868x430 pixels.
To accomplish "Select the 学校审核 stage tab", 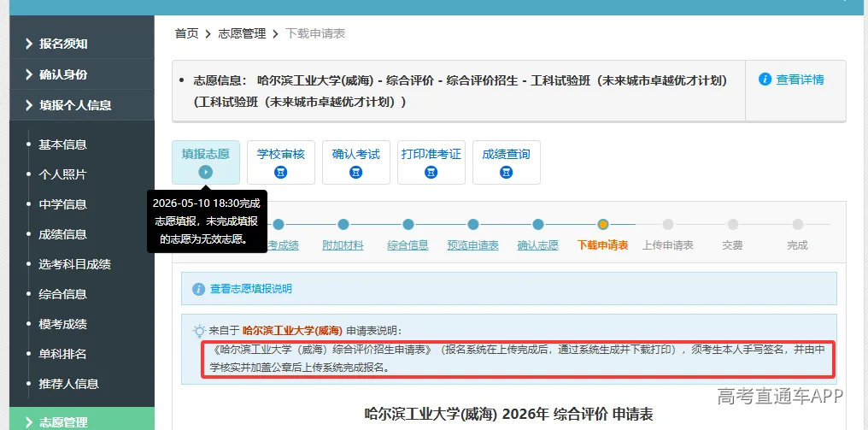I will (281, 162).
